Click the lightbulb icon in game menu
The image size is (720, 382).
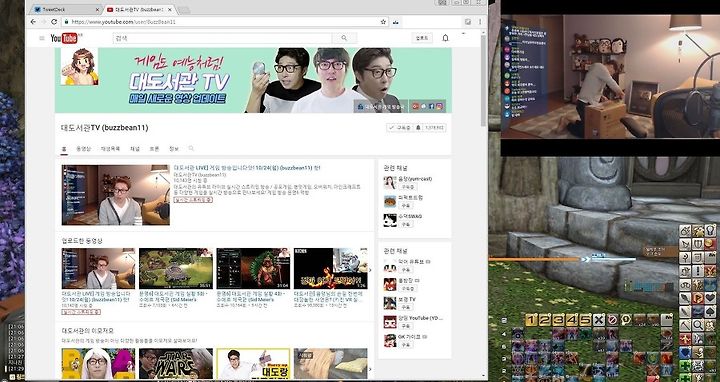[x=710, y=230]
